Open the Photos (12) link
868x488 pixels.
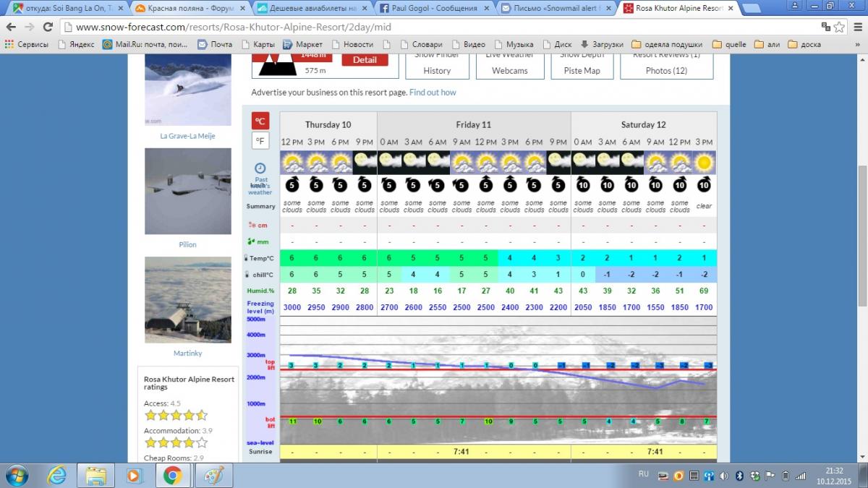pos(666,71)
